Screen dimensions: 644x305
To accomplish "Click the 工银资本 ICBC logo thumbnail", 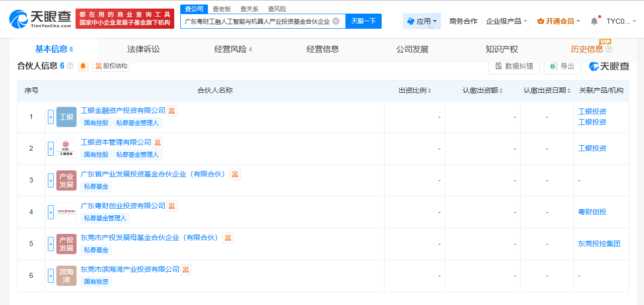I will [x=66, y=149].
